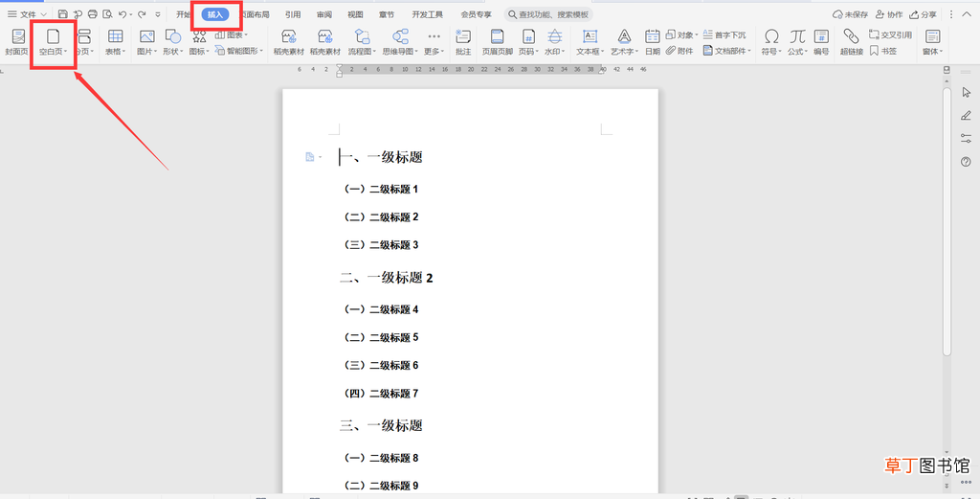This screenshot has width=980, height=499.
Task: Switch to the 审阅 review tab
Action: [324, 13]
